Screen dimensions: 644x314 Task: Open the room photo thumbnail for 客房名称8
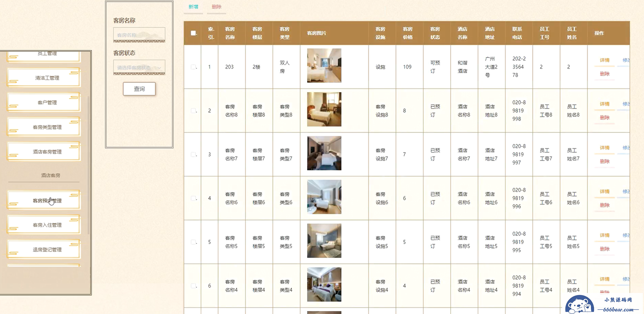324,109
